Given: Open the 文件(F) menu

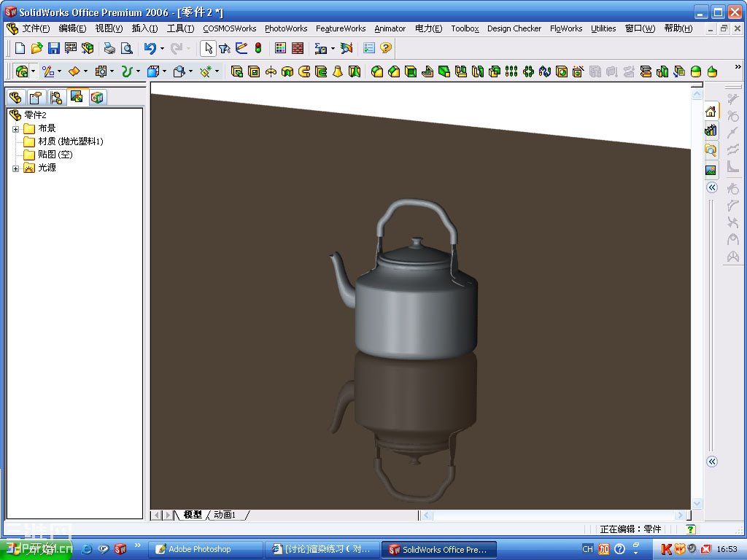Looking at the screenshot, I should [x=36, y=28].
